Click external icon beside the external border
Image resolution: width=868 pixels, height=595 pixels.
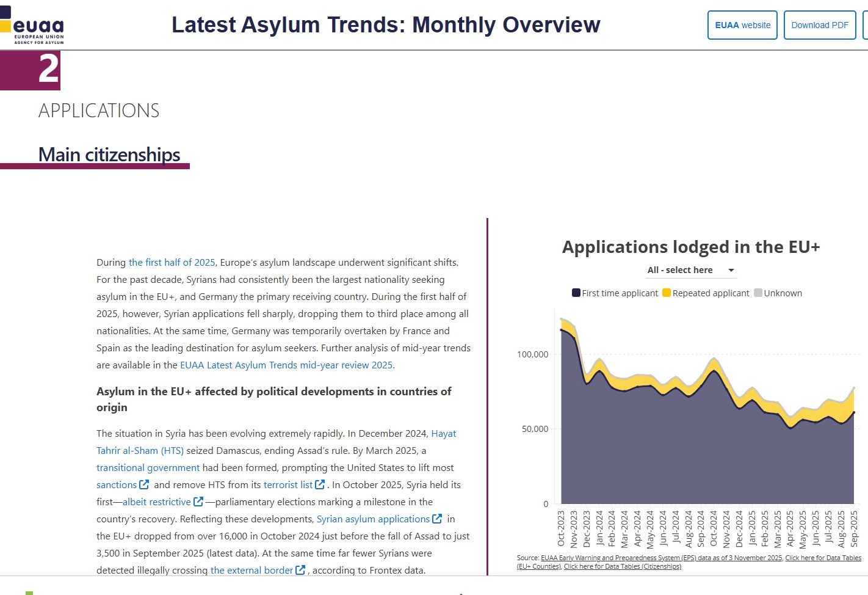[x=300, y=570]
